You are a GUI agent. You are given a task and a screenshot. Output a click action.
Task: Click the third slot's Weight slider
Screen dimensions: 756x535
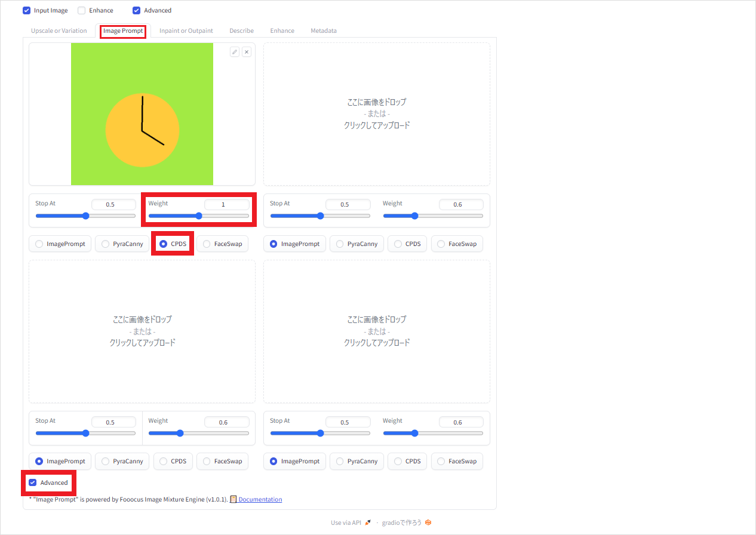(x=199, y=433)
